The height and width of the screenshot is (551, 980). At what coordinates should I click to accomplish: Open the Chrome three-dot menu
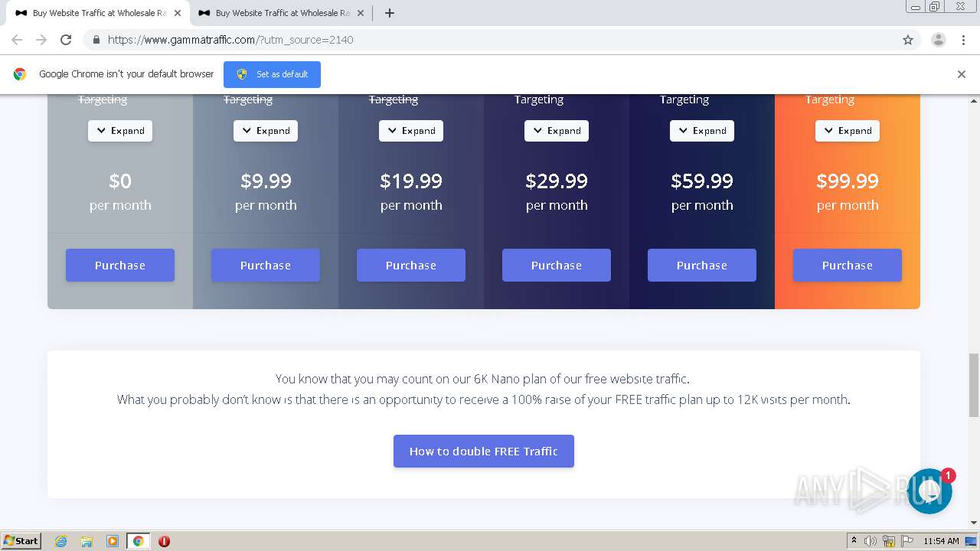[x=964, y=40]
